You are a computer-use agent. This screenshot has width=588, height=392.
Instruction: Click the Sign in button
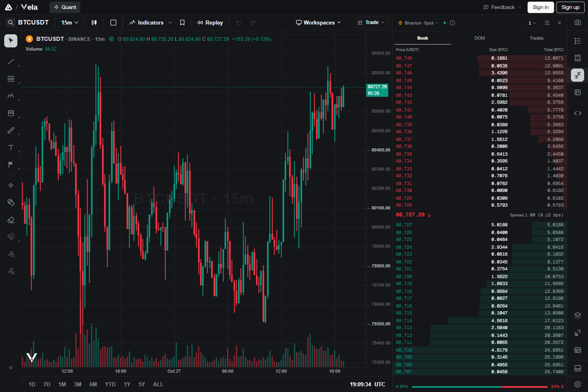541,7
